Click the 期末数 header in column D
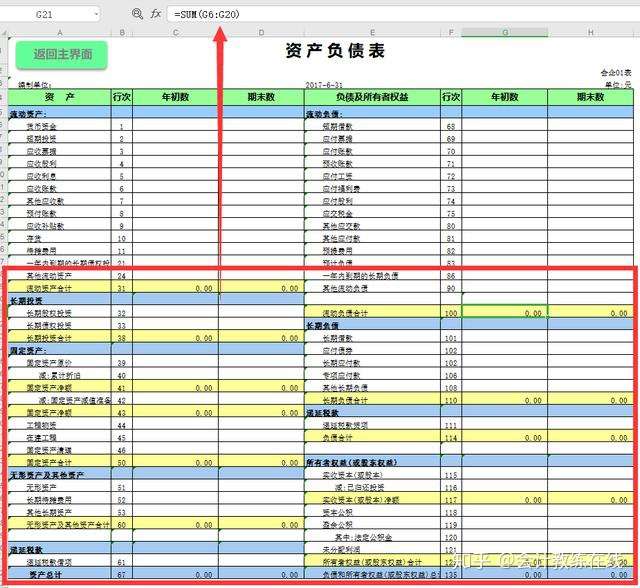 coord(261,97)
